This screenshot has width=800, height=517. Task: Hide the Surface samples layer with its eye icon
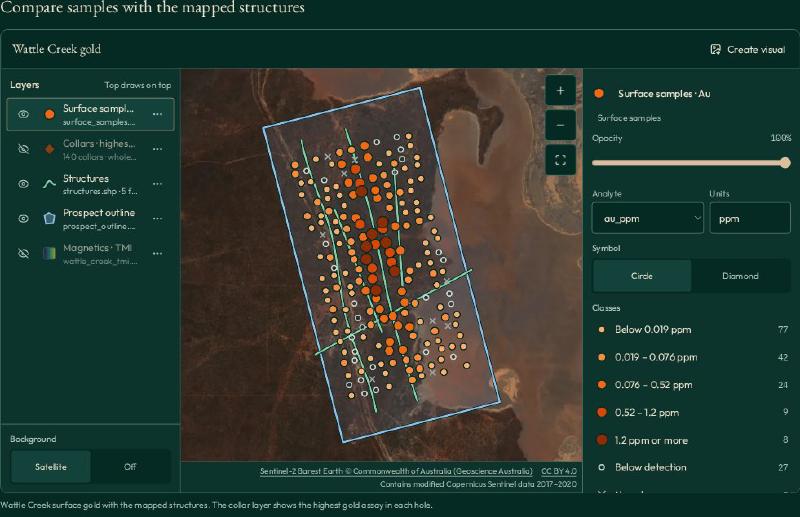(23, 114)
